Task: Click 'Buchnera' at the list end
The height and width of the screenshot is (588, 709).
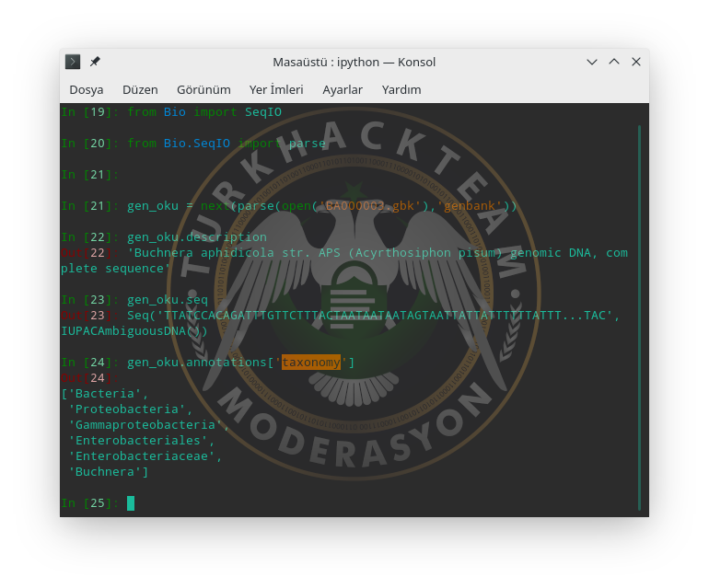Action: [105, 472]
